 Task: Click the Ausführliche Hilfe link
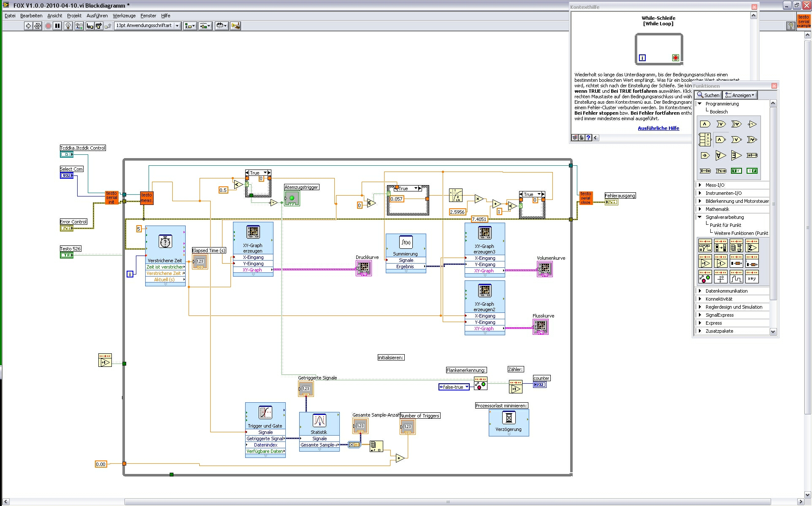[x=658, y=128]
